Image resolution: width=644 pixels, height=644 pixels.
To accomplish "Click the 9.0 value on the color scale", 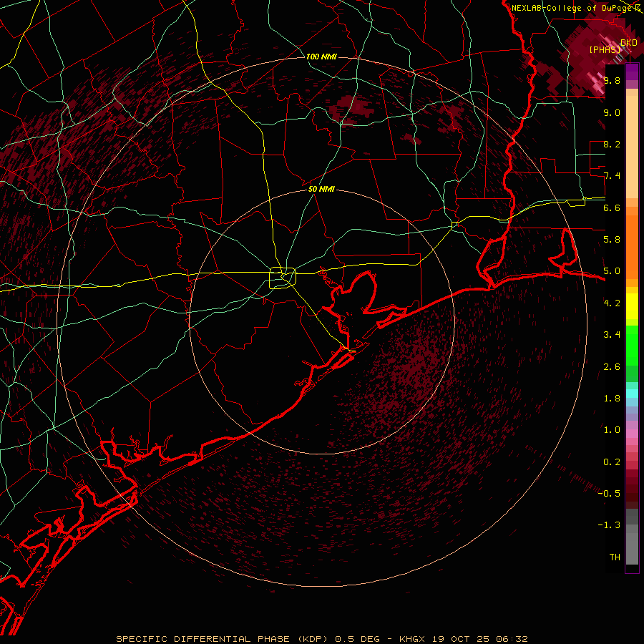I will [612, 112].
